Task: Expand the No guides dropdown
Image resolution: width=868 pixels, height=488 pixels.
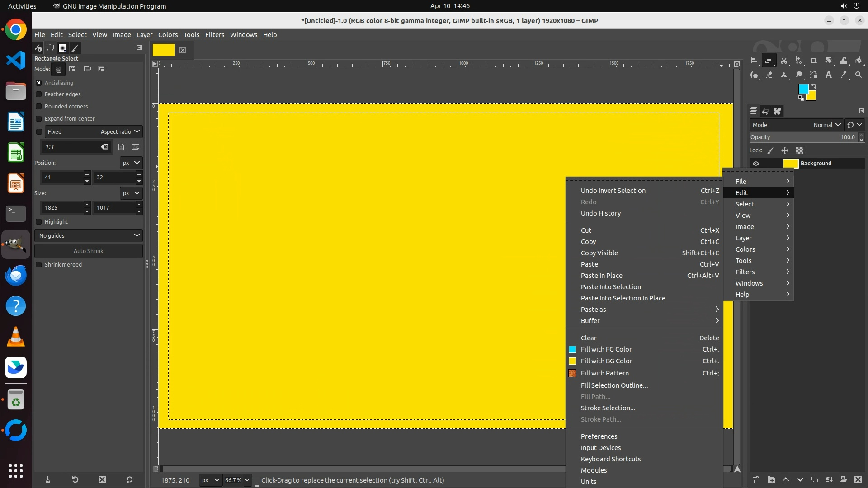Action: pyautogui.click(x=89, y=236)
